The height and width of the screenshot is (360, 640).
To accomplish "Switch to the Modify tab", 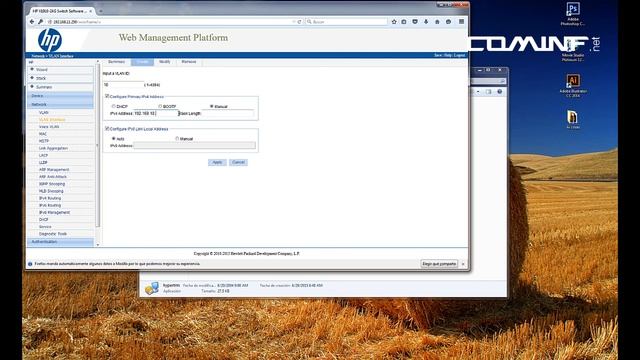I will [164, 62].
